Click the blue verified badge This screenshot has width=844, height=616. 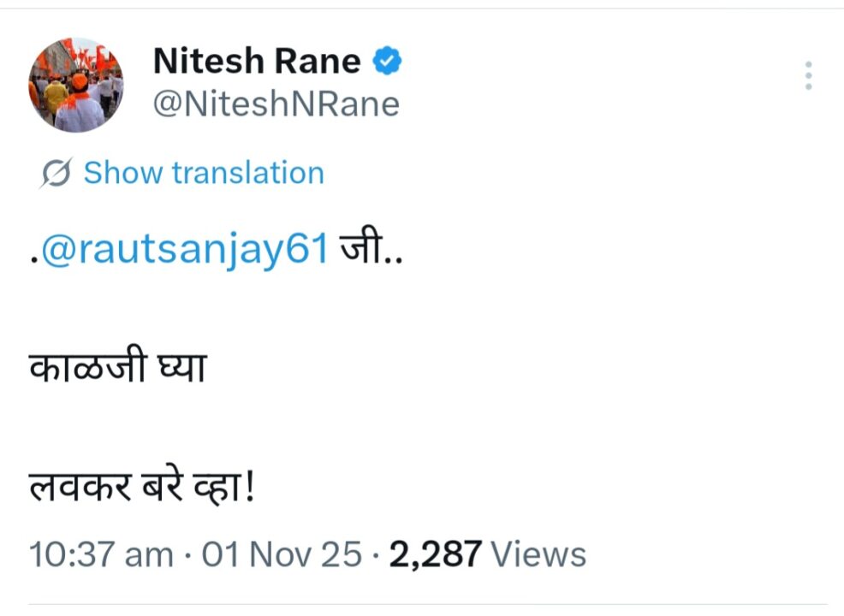[388, 62]
